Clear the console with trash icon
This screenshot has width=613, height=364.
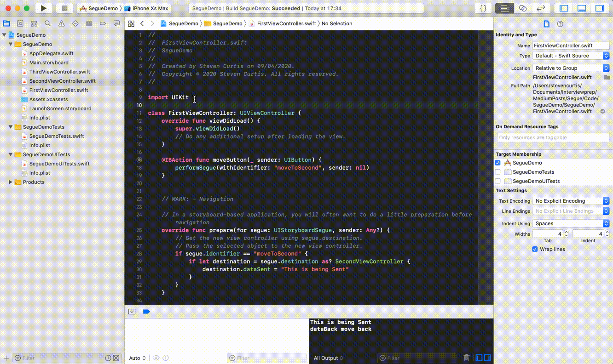click(x=467, y=358)
